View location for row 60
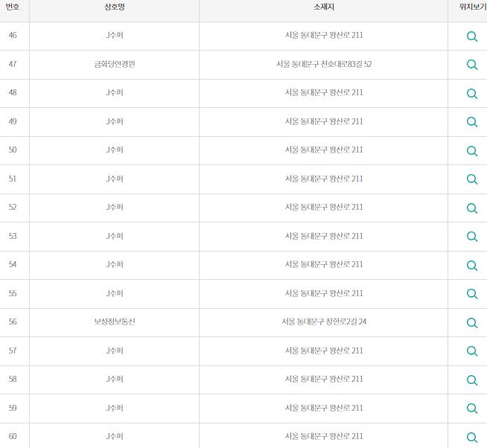The image size is (487, 448). point(472,437)
